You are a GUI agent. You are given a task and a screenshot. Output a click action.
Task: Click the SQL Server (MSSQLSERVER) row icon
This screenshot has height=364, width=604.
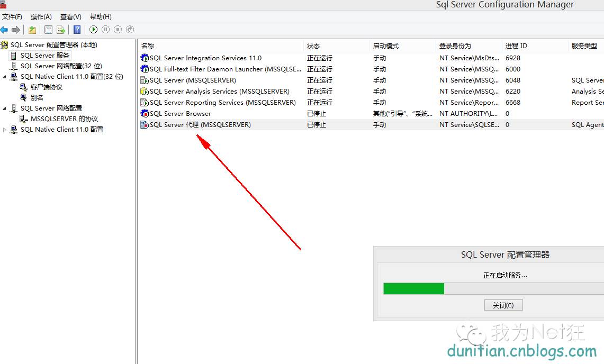click(x=145, y=80)
